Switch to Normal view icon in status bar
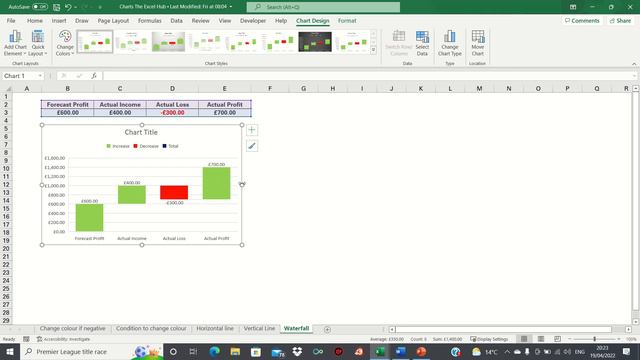Viewport: 640px width, 360px height. (524, 339)
